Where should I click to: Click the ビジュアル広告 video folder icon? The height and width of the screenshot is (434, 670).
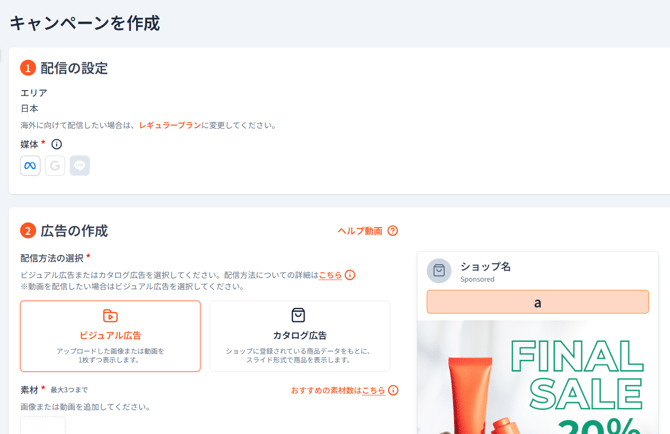[x=110, y=316]
